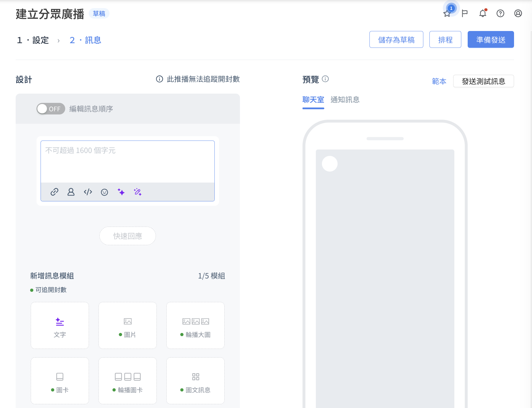Insert user name with the person icon
The height and width of the screenshot is (408, 532).
coord(71,192)
